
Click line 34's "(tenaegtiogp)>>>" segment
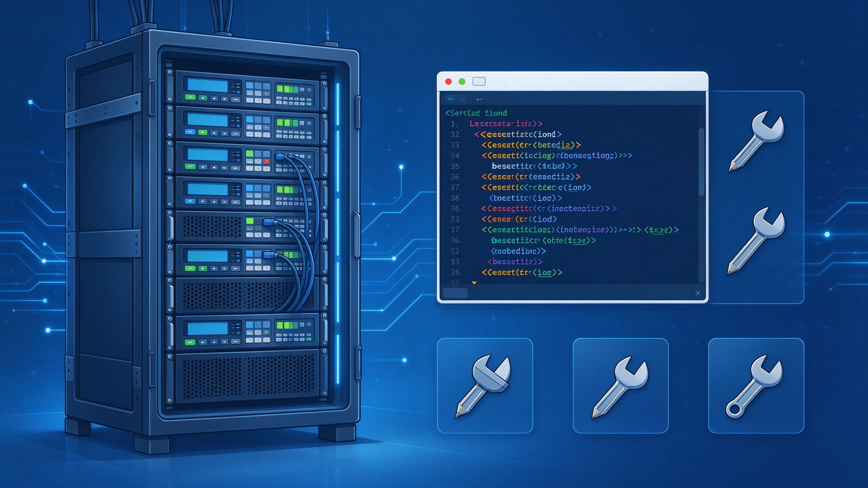click(x=594, y=156)
